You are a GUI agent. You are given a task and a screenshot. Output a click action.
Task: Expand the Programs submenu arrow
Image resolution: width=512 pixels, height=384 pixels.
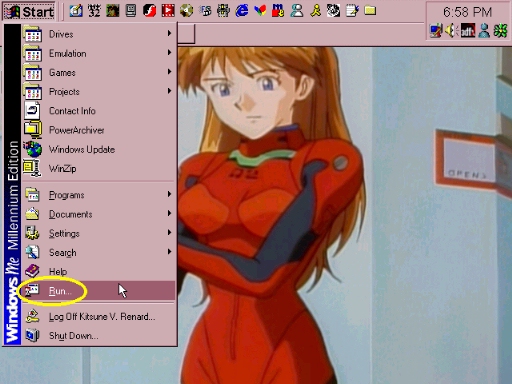(x=169, y=194)
